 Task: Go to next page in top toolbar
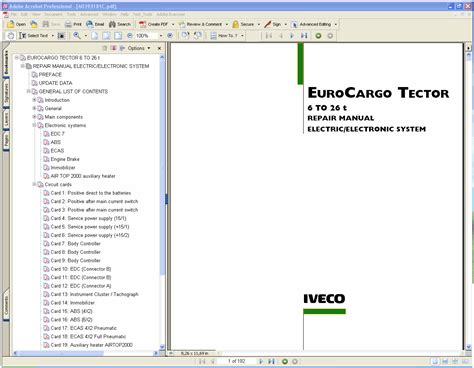click(292, 36)
